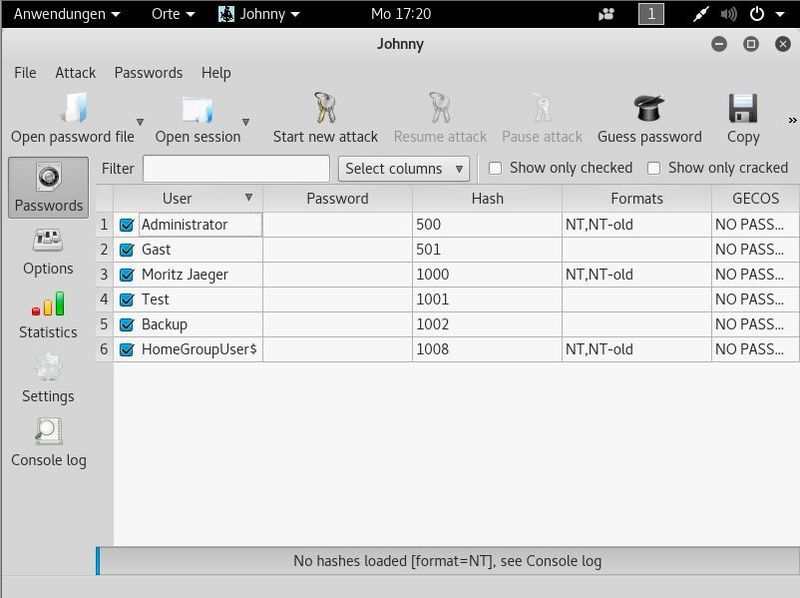This screenshot has height=598, width=800.
Task: Switch workspace using the 1 indicator
Action: coord(651,14)
